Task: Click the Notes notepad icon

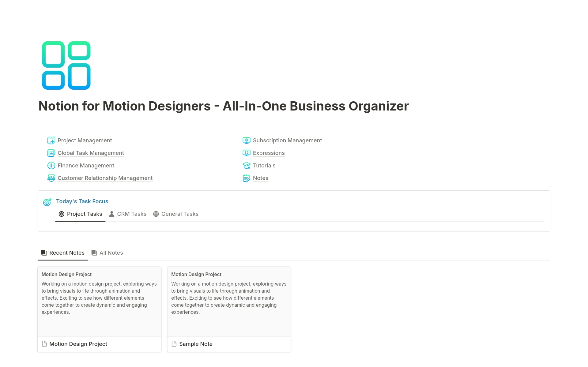Action: [x=246, y=178]
